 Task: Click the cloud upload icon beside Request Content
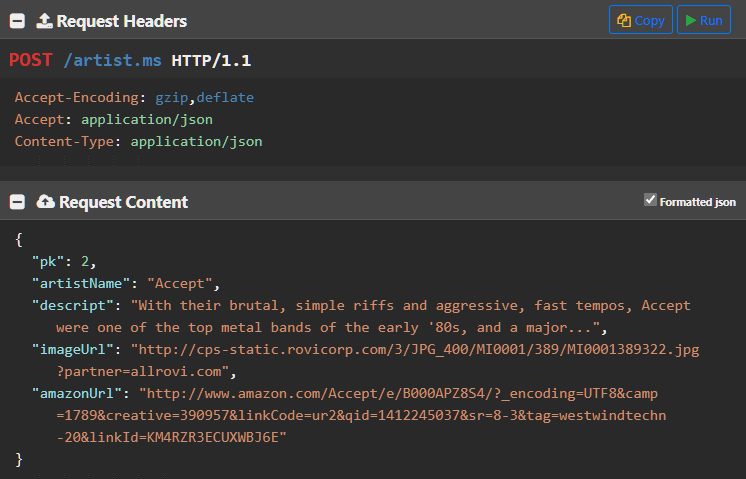[46, 202]
